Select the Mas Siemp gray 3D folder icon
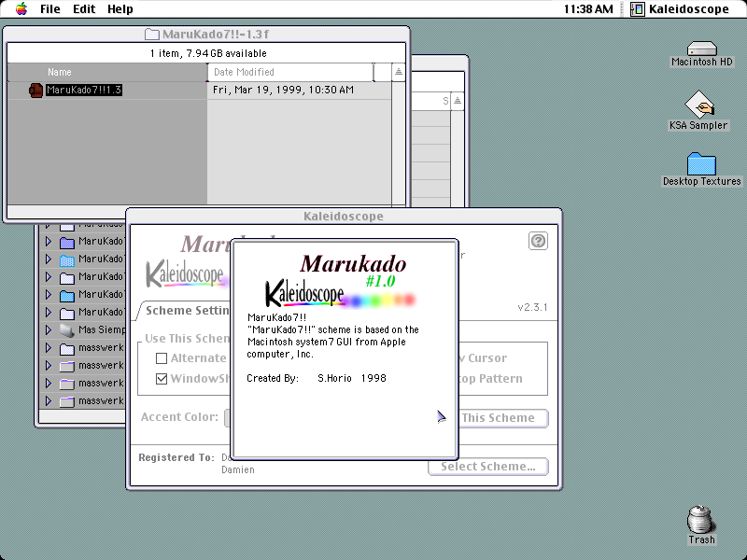 67,330
